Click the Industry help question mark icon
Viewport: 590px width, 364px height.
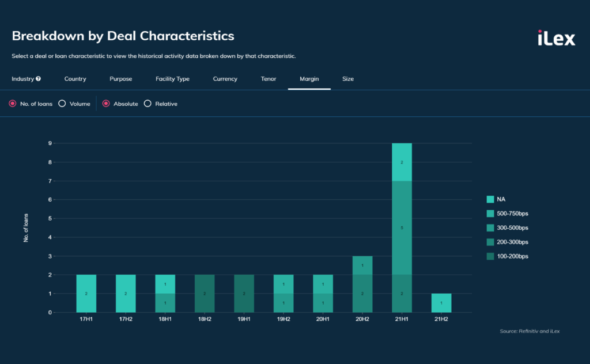(38, 79)
